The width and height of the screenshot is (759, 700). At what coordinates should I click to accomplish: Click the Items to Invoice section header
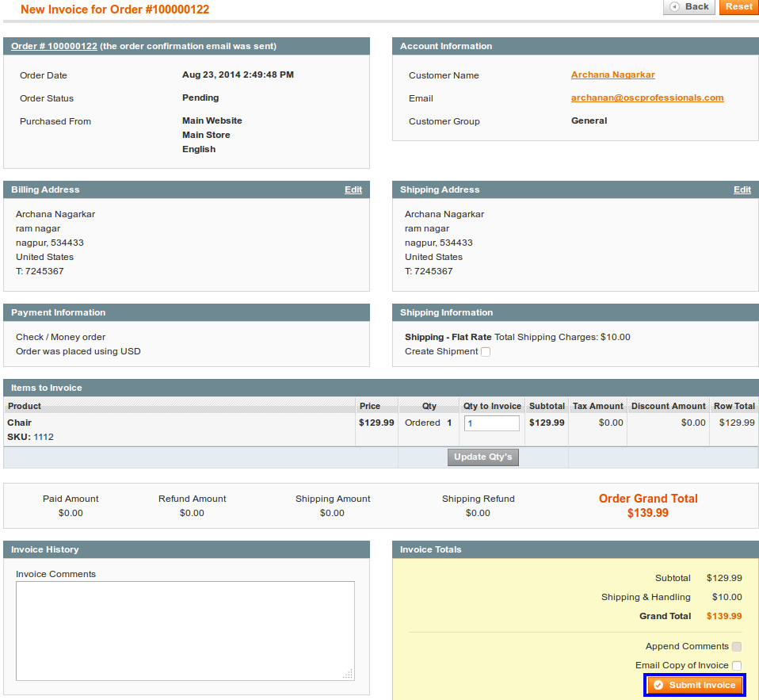tap(47, 388)
